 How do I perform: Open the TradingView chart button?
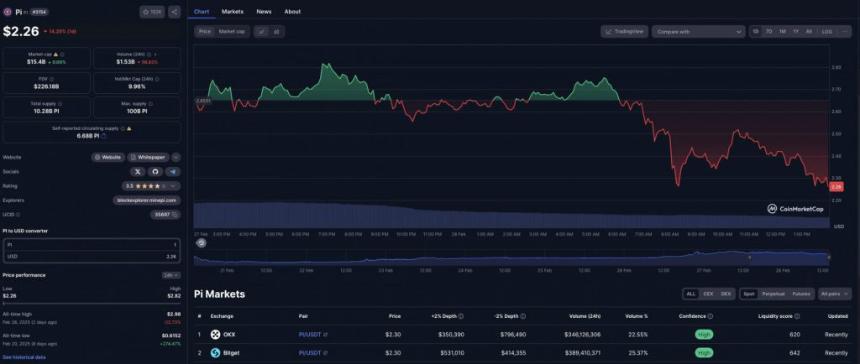625,32
